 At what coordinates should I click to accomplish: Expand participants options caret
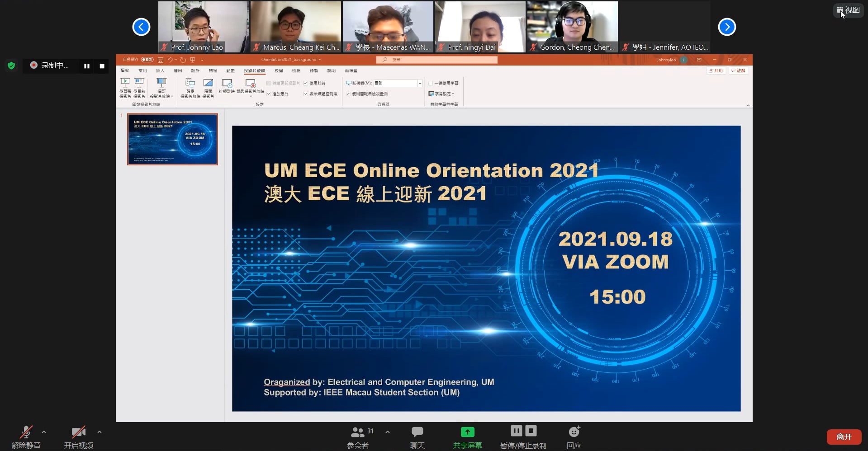pos(388,432)
